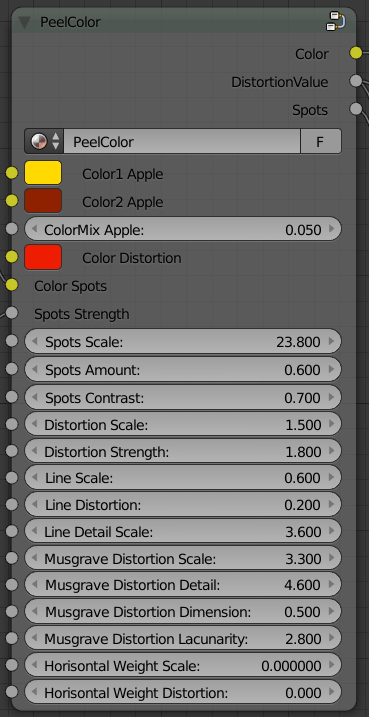The height and width of the screenshot is (717, 369).
Task: Open the node tree browse dropdown
Action: (45, 141)
